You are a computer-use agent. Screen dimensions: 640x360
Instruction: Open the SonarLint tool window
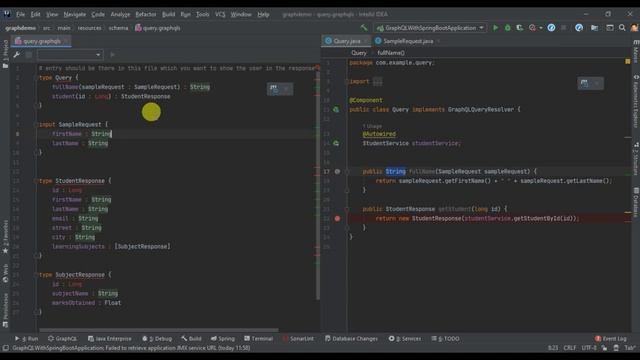298,339
